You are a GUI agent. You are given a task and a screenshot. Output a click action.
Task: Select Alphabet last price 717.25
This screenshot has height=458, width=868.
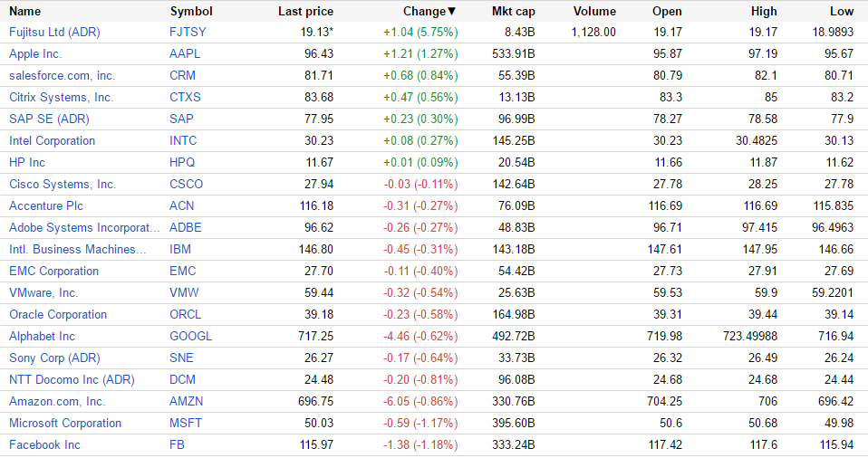(x=315, y=336)
